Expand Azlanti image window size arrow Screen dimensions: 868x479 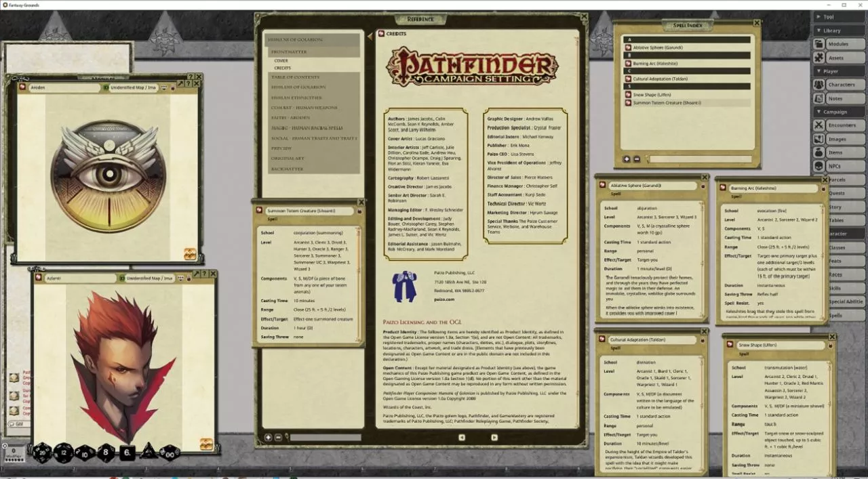[x=197, y=274]
